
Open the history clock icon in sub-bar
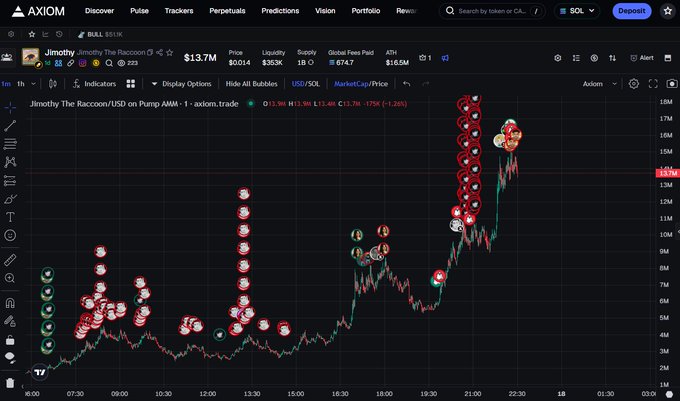tap(59, 34)
